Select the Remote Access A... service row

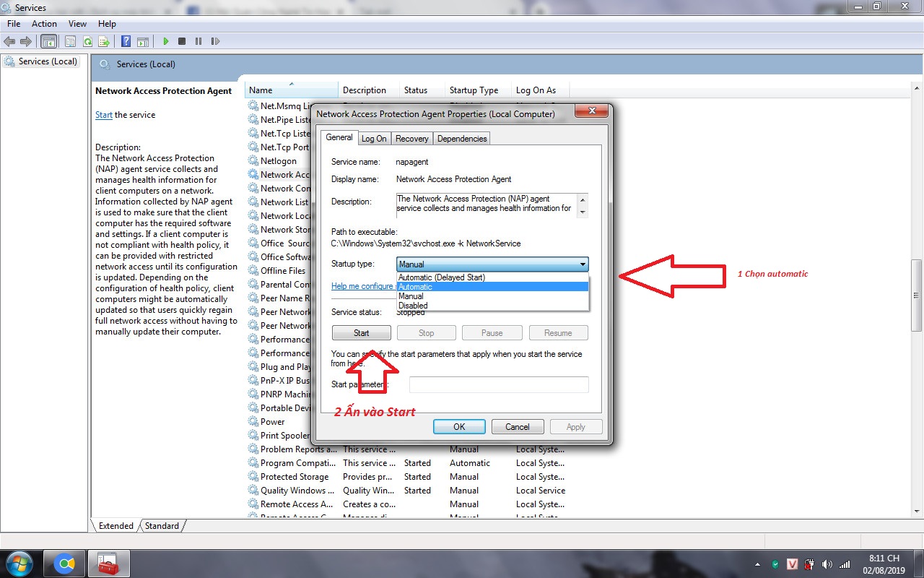[408, 504]
